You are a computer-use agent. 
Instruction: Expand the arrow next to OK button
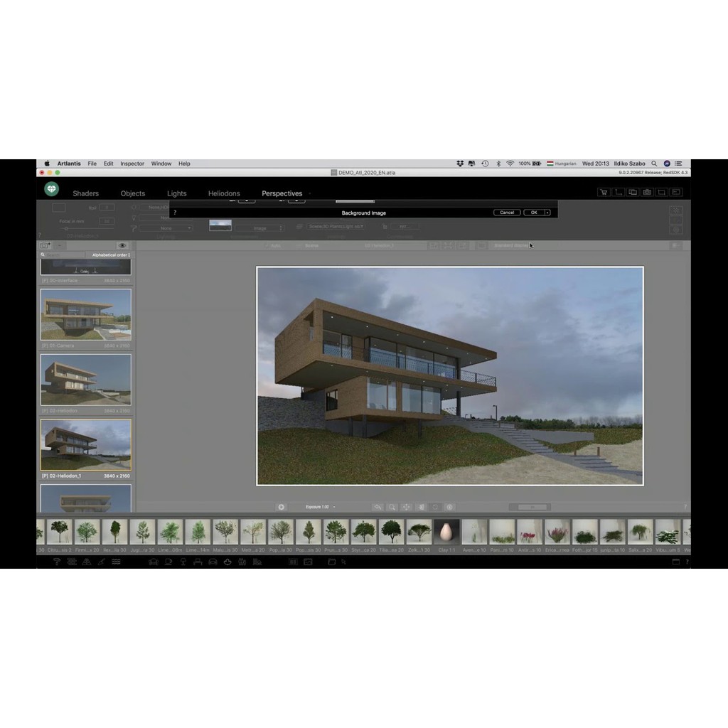coord(547,213)
